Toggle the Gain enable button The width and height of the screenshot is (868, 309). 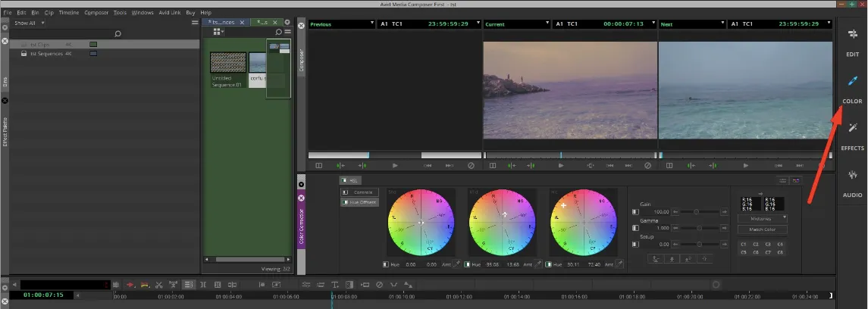[635, 212]
